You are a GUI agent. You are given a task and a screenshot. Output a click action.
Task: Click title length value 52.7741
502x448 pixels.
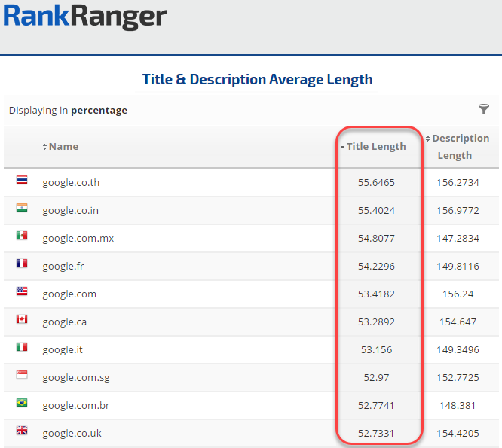pyautogui.click(x=376, y=405)
